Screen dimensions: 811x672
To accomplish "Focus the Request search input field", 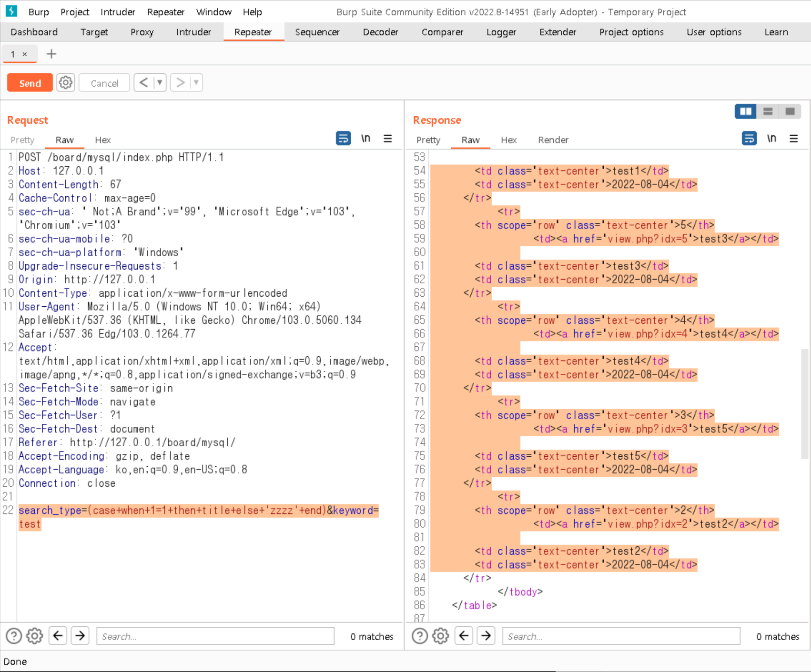I will point(215,636).
